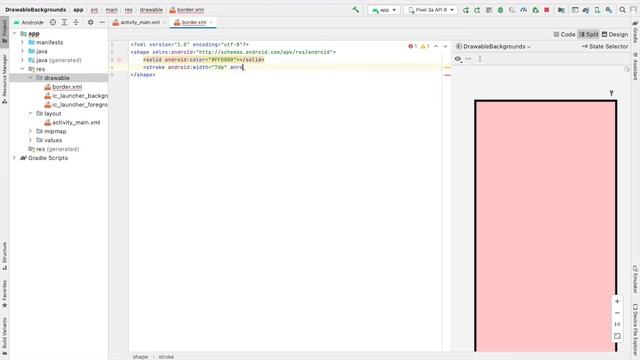Click the red color gutter swatch on line 3
The width and height of the screenshot is (640, 360).
pos(119,60)
